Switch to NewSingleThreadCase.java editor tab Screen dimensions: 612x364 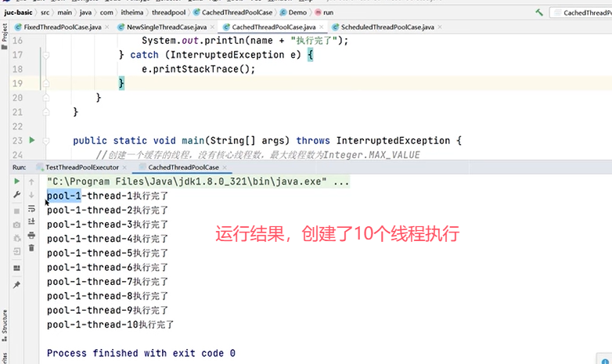[x=166, y=27]
